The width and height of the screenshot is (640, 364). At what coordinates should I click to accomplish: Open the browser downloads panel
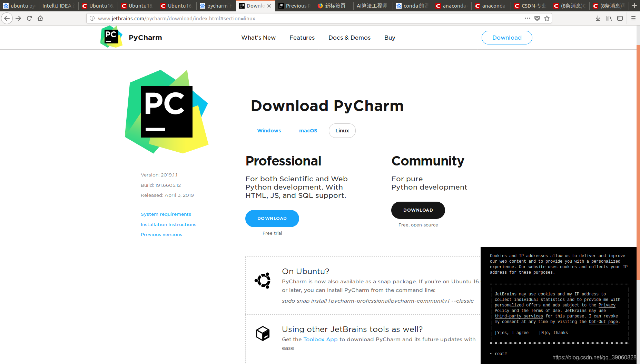[x=598, y=18]
